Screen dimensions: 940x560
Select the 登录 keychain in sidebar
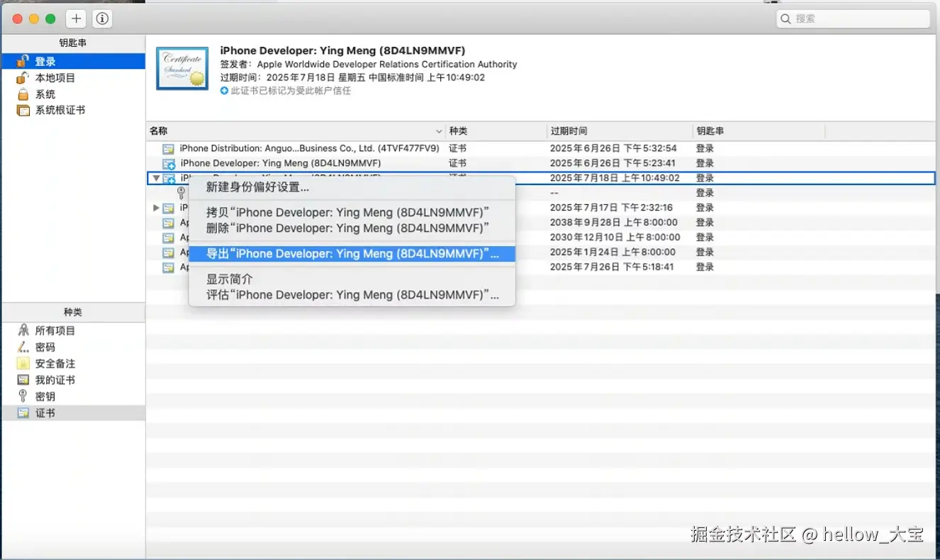pos(74,61)
